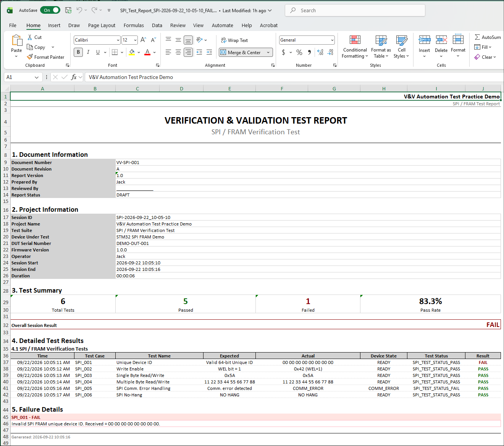Image resolution: width=504 pixels, height=446 pixels.
Task: Open the Name Box dropdown arrow
Action: pyautogui.click(x=37, y=77)
